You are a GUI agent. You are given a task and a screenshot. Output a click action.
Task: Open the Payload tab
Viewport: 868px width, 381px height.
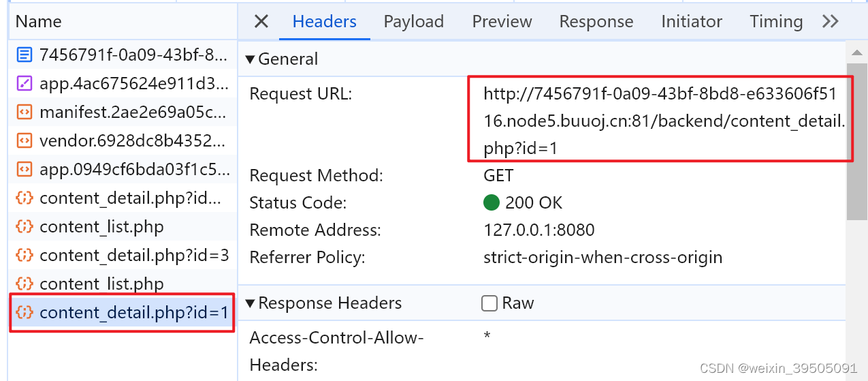(x=414, y=22)
